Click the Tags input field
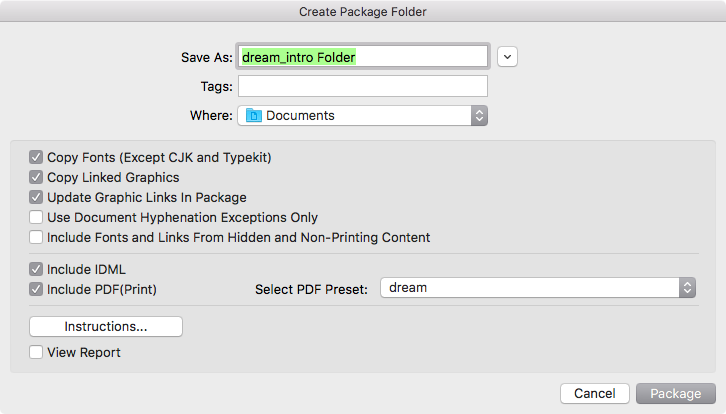726x414 pixels. point(363,86)
